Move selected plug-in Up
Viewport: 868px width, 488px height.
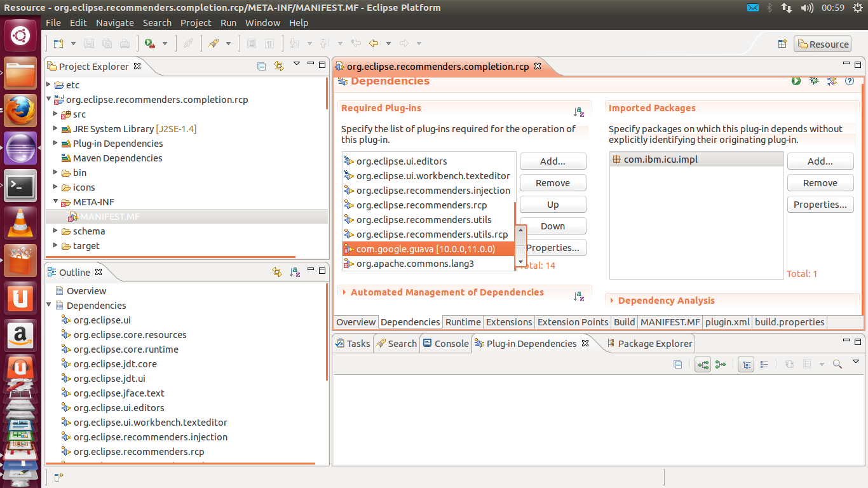coord(553,205)
